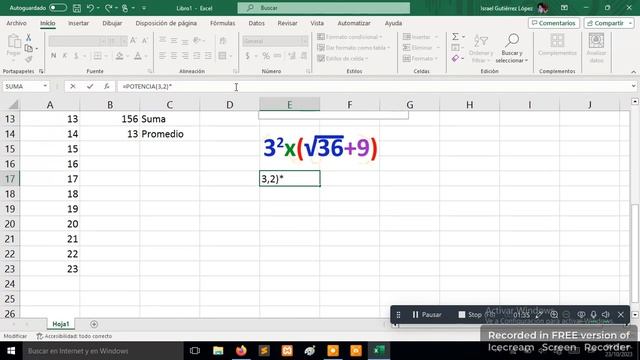The width and height of the screenshot is (640, 360).
Task: Click the Complementos button
Action: [557, 45]
